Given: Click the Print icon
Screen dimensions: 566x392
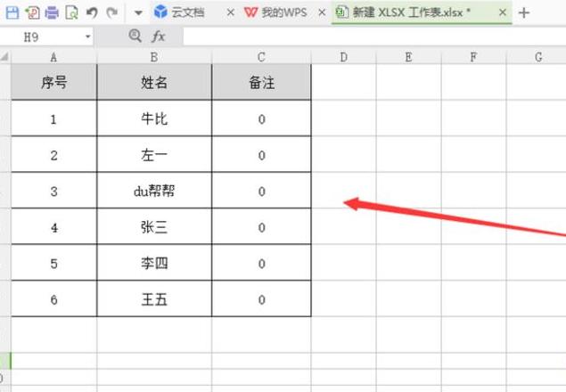Looking at the screenshot, I should 52,13.
